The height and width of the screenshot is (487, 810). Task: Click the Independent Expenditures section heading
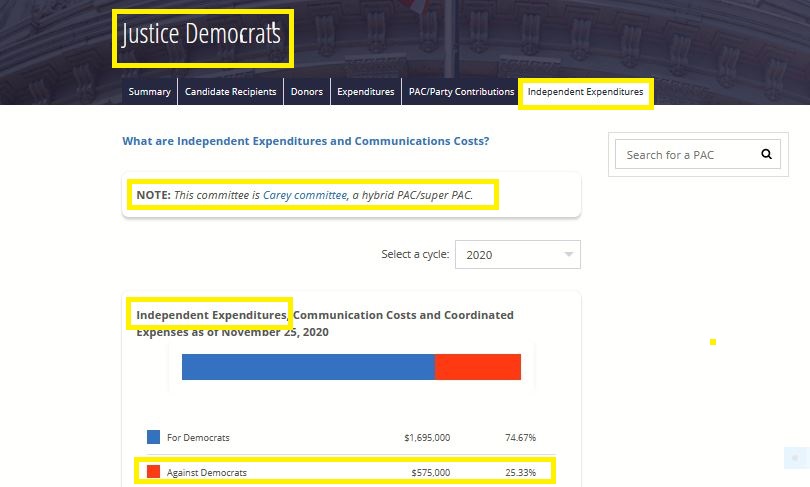(x=325, y=323)
